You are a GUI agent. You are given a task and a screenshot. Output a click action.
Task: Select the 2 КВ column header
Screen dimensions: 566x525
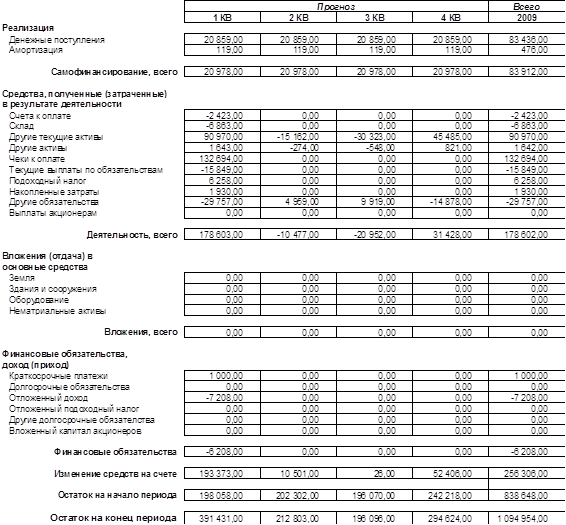click(x=298, y=17)
